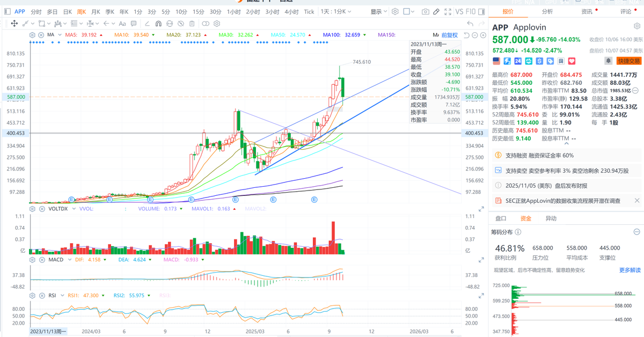Remove the VOLTDX indicator
Viewport: 644px width, 337px height.
coord(41,208)
